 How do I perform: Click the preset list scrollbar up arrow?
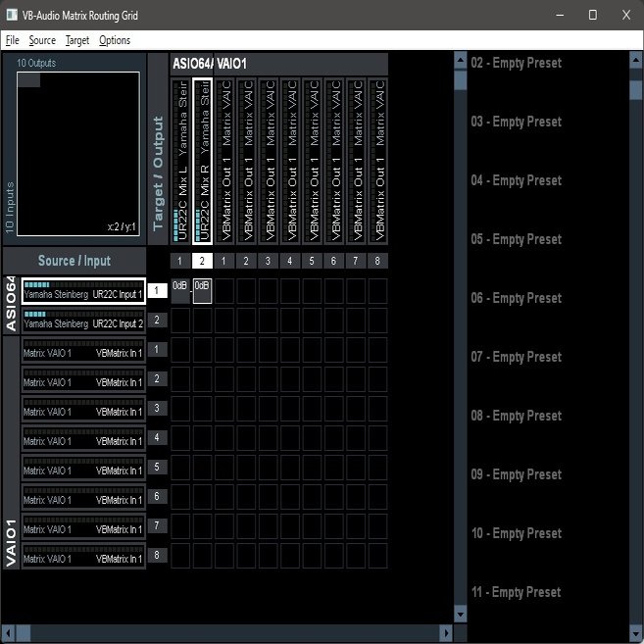635,61
